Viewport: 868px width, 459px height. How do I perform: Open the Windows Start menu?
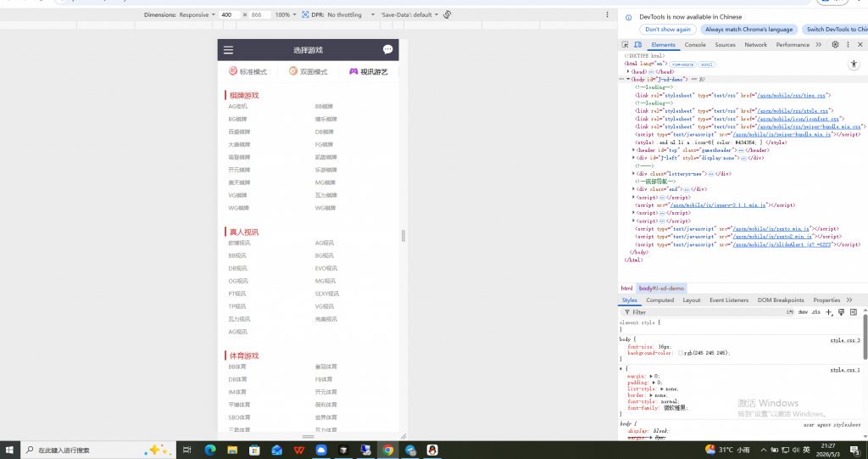[10, 451]
